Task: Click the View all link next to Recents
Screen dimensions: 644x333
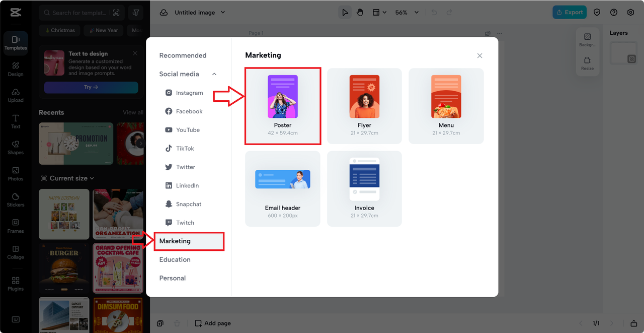Action: [x=133, y=112]
